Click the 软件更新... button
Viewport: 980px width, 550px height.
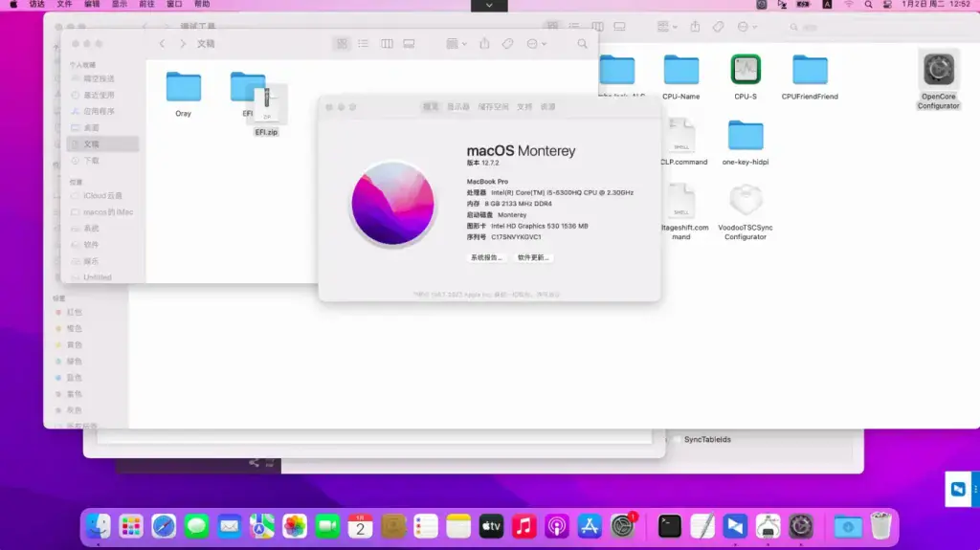point(532,257)
